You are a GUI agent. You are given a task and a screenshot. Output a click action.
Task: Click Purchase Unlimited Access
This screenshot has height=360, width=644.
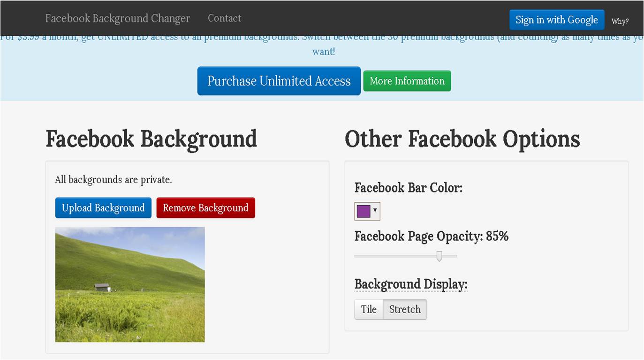(279, 81)
